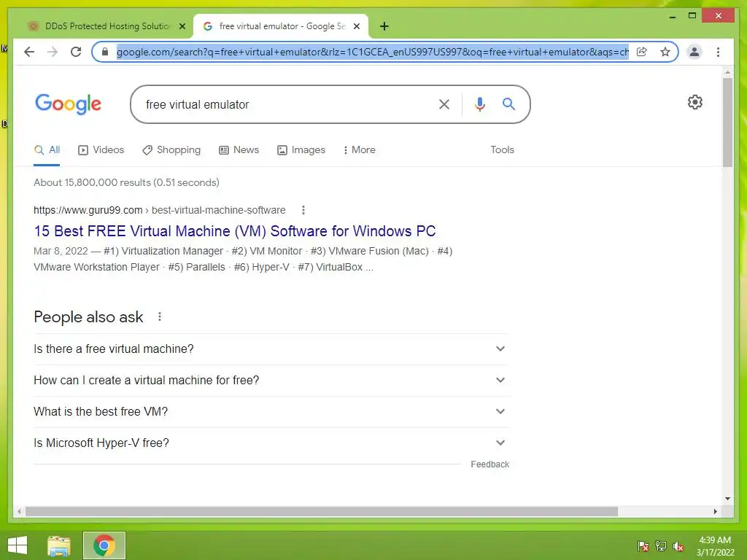Switch to News results
747x560 pixels.
[x=239, y=150]
